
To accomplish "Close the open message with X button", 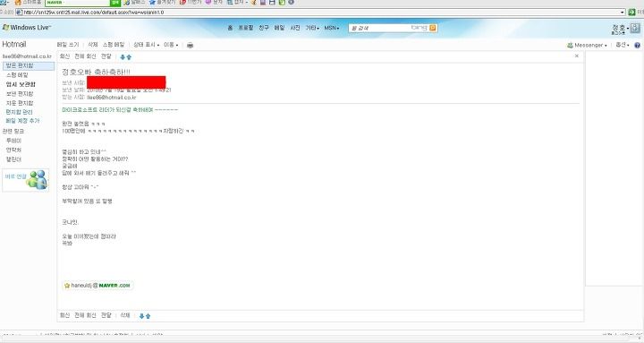I will point(576,56).
